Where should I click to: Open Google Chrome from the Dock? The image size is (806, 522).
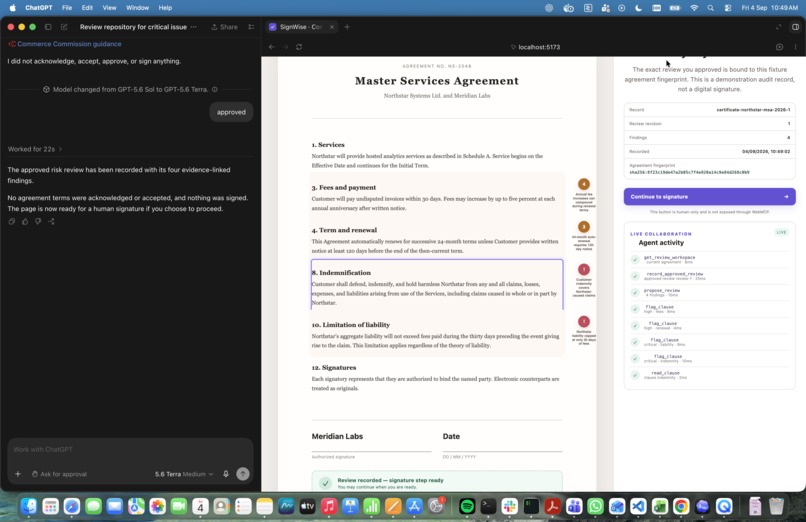click(x=681, y=507)
